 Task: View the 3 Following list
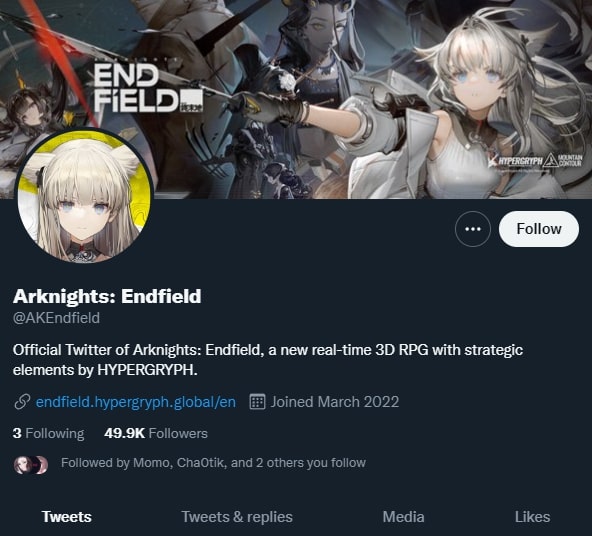click(x=48, y=433)
